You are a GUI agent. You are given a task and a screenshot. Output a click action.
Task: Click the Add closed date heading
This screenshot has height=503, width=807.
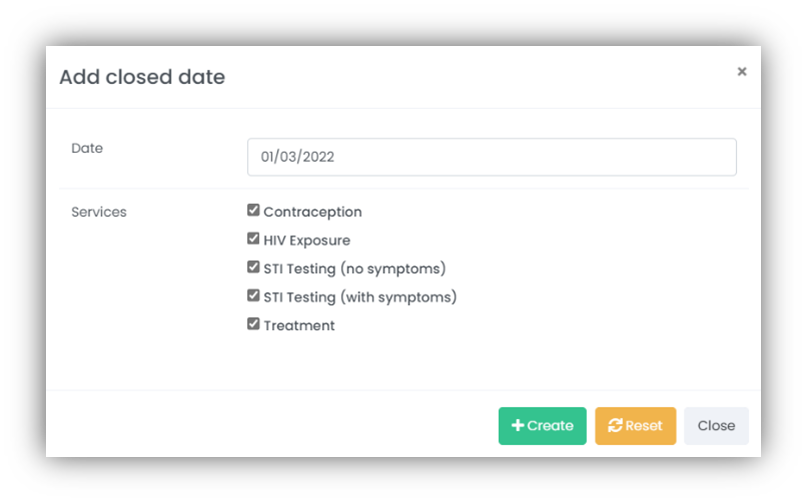pos(142,77)
